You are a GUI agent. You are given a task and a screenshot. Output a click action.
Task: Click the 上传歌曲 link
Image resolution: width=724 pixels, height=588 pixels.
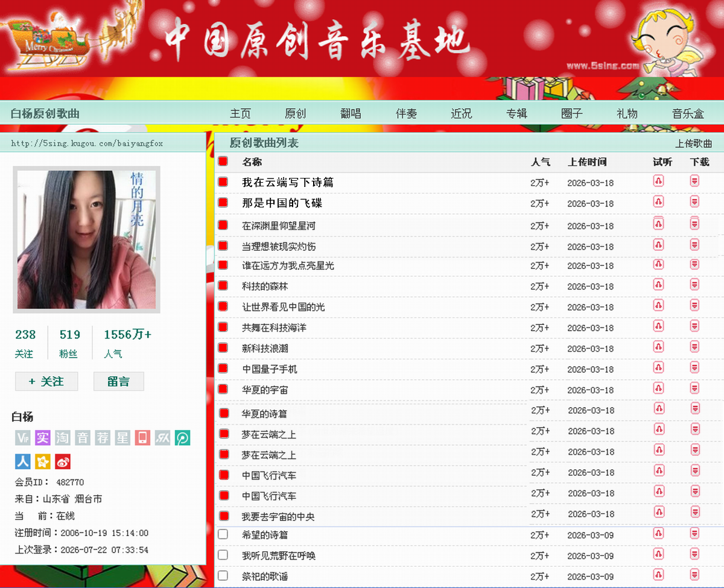(693, 144)
